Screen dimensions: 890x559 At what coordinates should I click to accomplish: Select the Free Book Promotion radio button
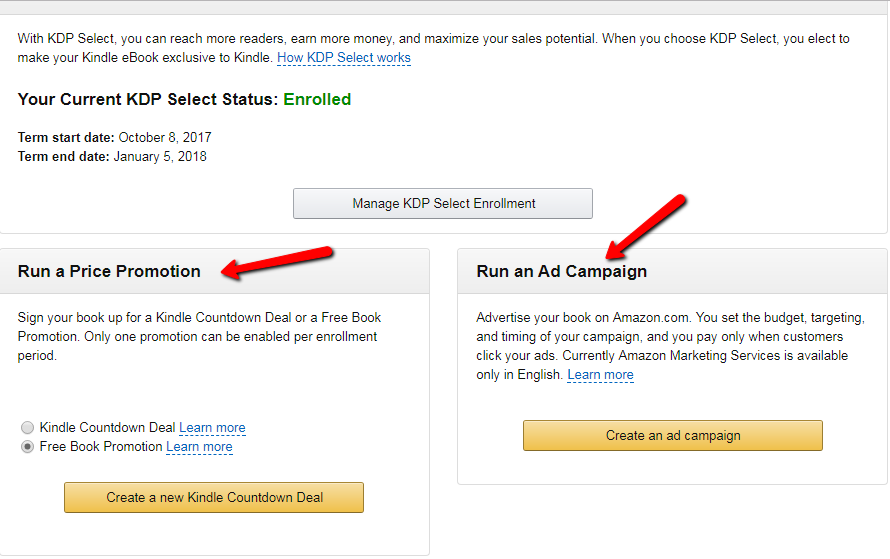coord(28,447)
